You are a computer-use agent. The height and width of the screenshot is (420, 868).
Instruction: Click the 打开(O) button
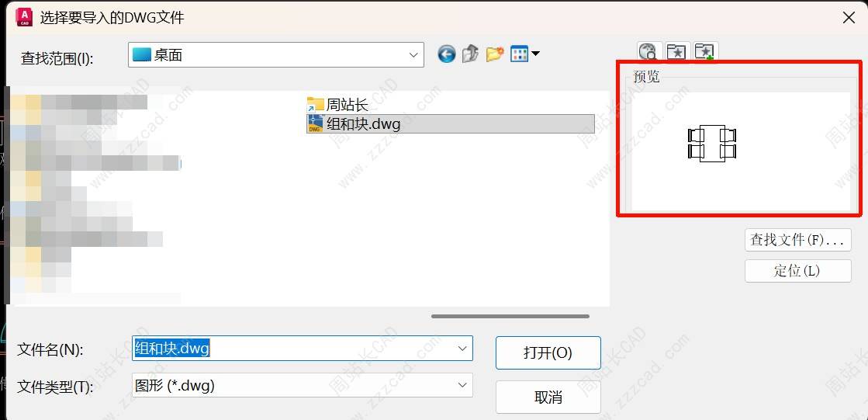click(548, 353)
